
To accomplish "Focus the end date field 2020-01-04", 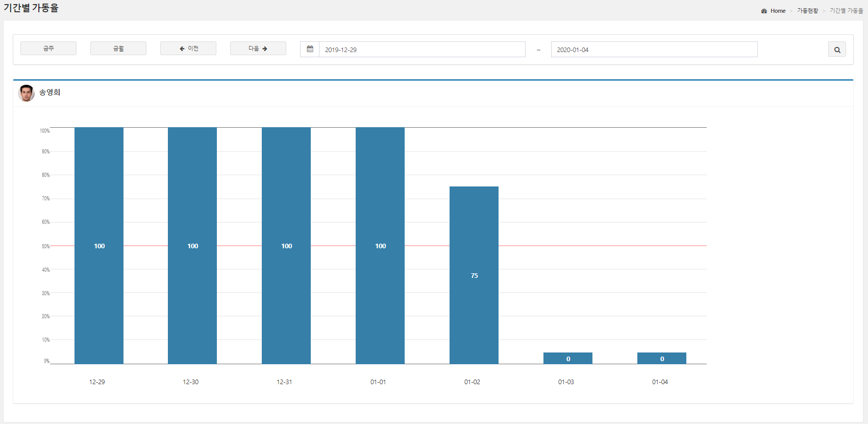I will click(x=654, y=50).
